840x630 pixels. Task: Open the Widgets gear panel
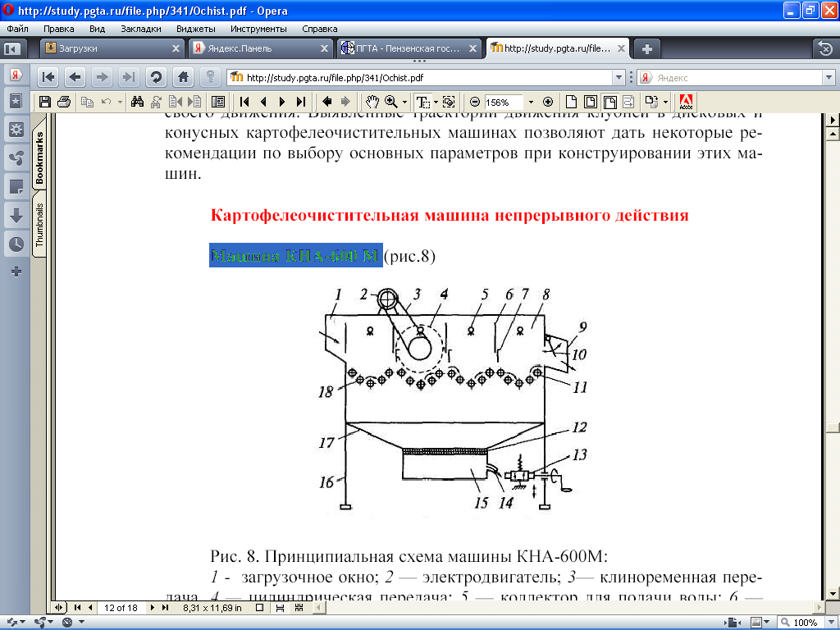[x=16, y=129]
